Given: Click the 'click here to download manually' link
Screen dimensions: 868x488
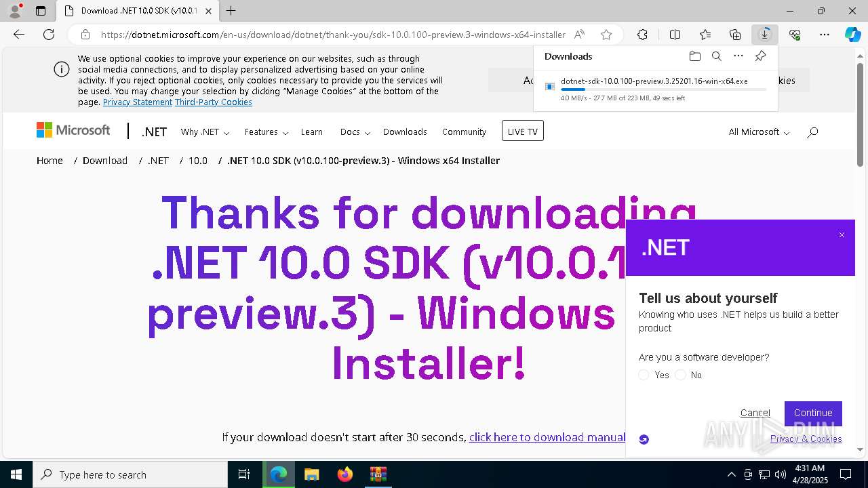Looking at the screenshot, I should 547,437.
